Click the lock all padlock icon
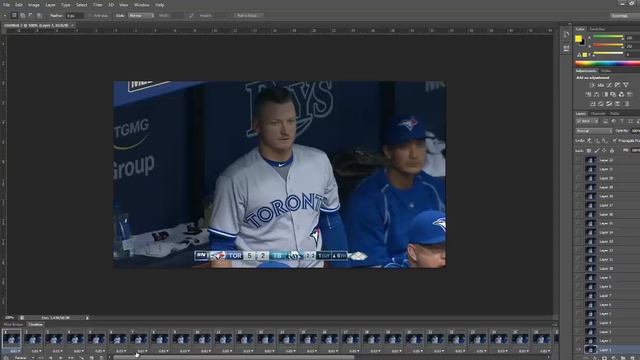The width and height of the screenshot is (640, 360). 612,150
